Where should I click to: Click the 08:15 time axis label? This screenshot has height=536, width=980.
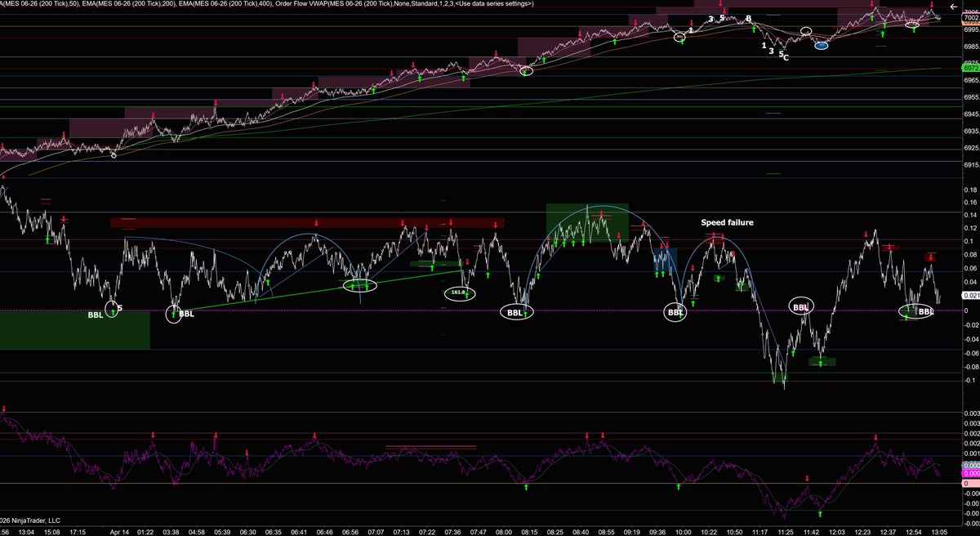(530, 530)
